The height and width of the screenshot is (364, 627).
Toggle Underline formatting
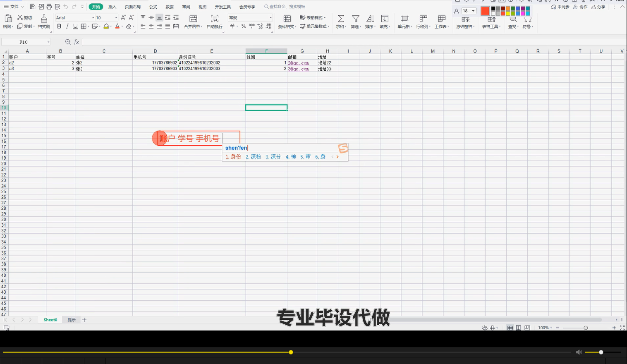pyautogui.click(x=75, y=26)
